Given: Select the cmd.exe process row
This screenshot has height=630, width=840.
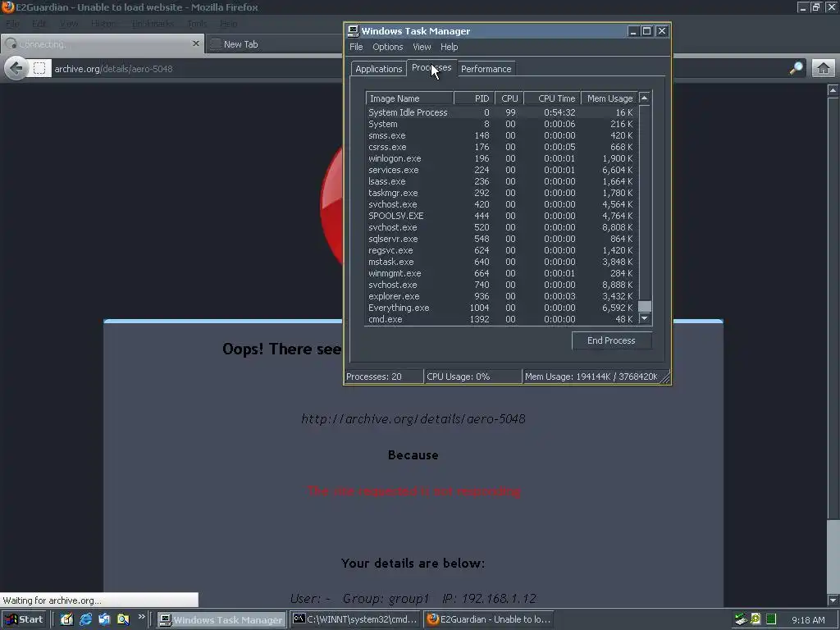Looking at the screenshot, I should click(501, 319).
